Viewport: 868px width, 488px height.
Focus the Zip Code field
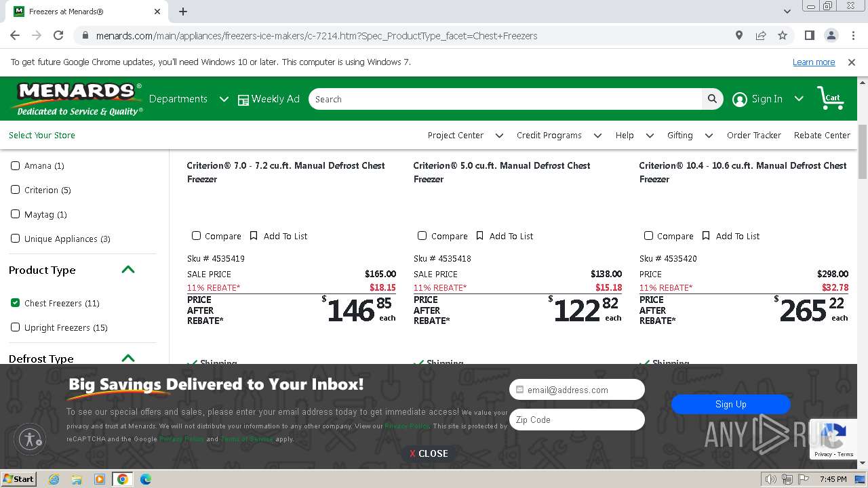pyautogui.click(x=577, y=420)
